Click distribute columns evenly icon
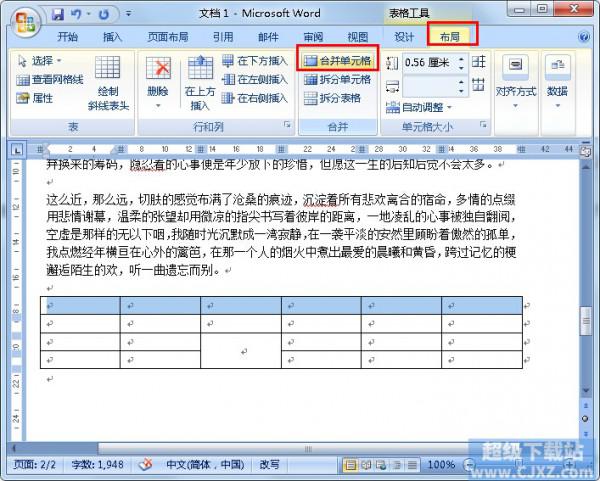 tap(478, 85)
